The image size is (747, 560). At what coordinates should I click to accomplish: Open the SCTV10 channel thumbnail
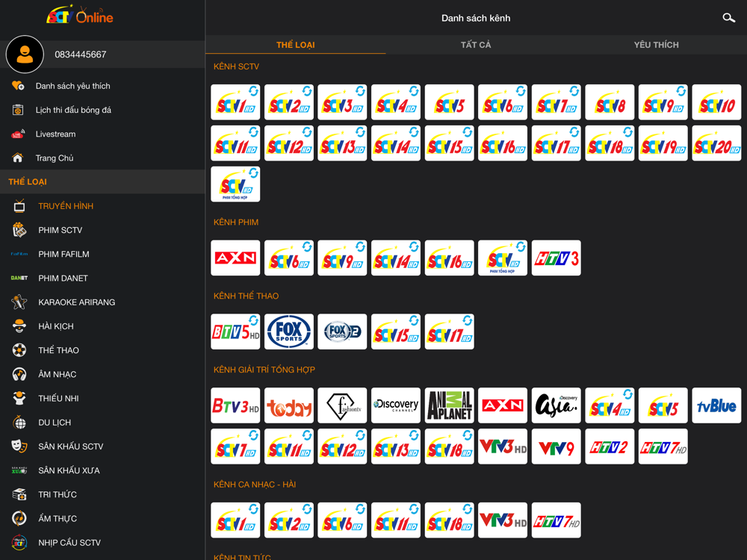716,102
